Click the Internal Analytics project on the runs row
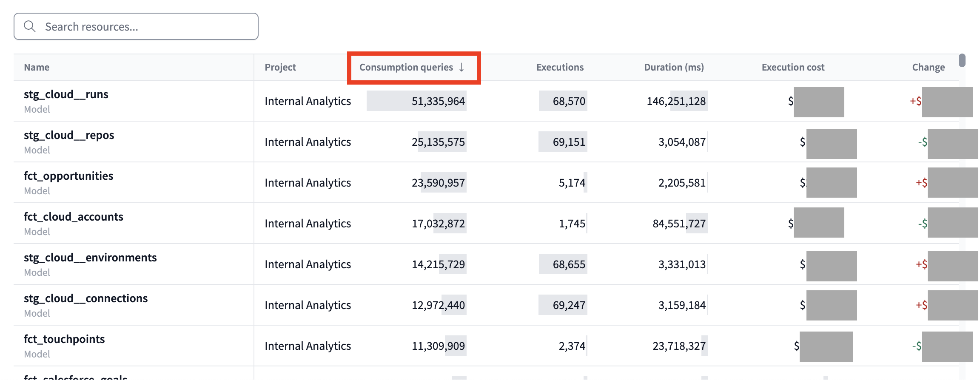Screen dimensions: 980x380 (x=308, y=101)
